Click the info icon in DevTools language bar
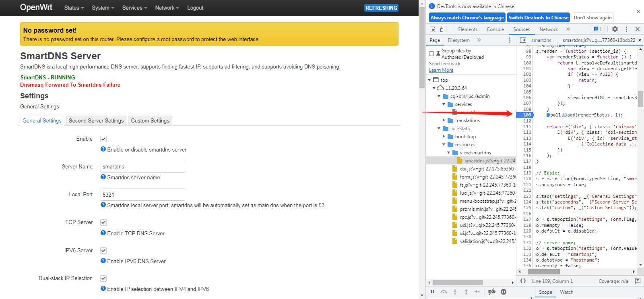This screenshot has width=644, height=299. point(432,6)
